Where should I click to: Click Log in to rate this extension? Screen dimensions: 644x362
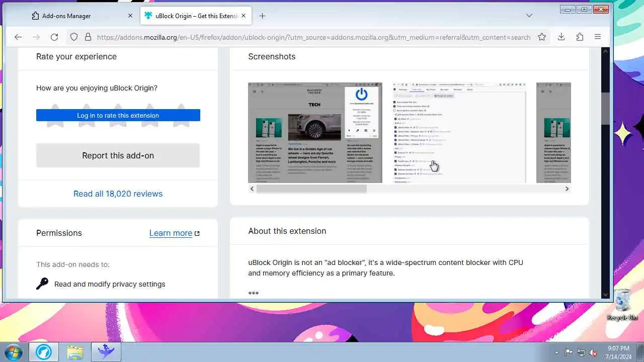pyautogui.click(x=118, y=115)
